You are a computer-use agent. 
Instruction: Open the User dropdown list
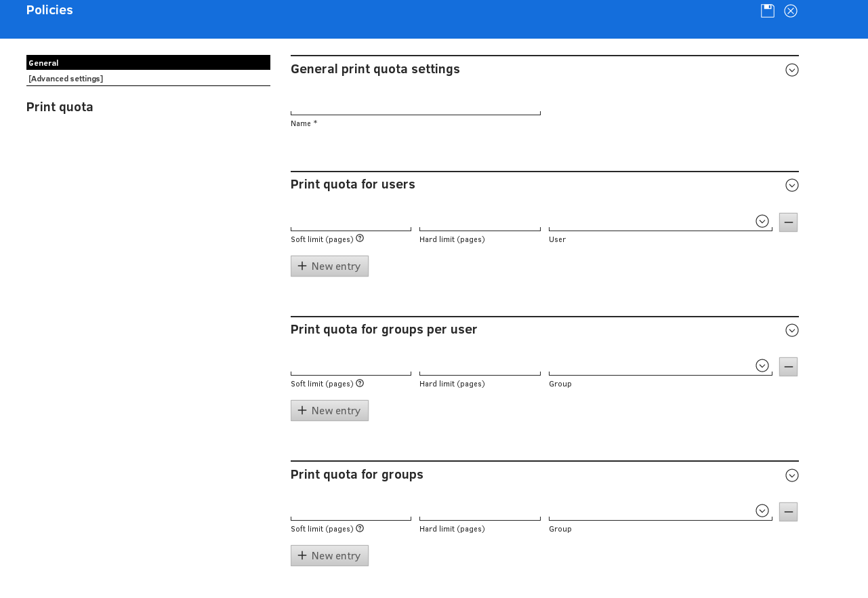762,221
